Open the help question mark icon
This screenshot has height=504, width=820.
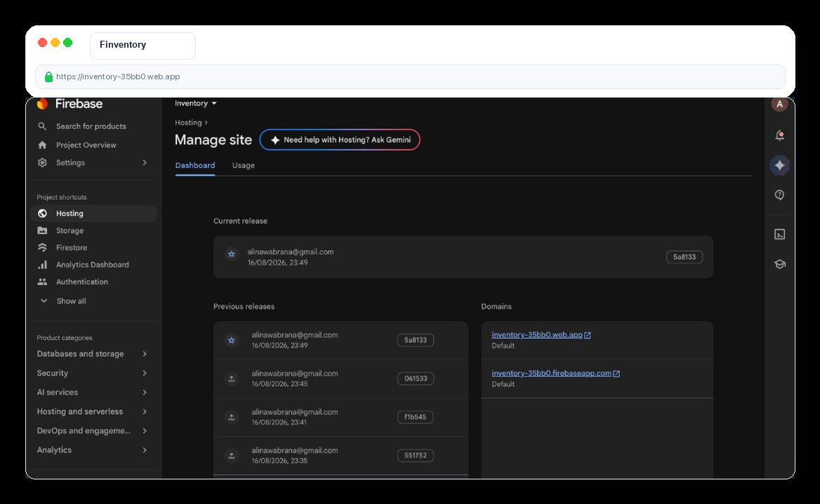779,195
